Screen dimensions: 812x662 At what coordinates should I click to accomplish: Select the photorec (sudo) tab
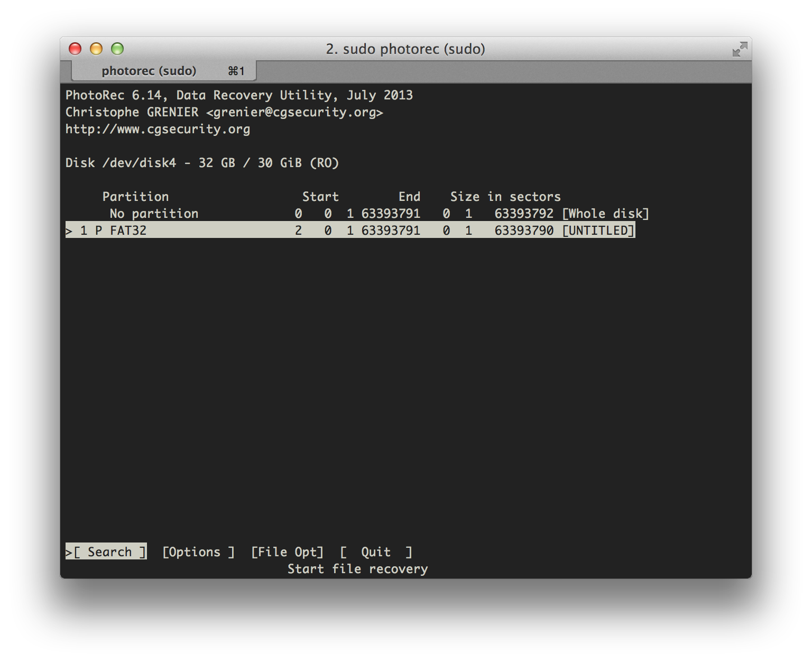(x=149, y=71)
